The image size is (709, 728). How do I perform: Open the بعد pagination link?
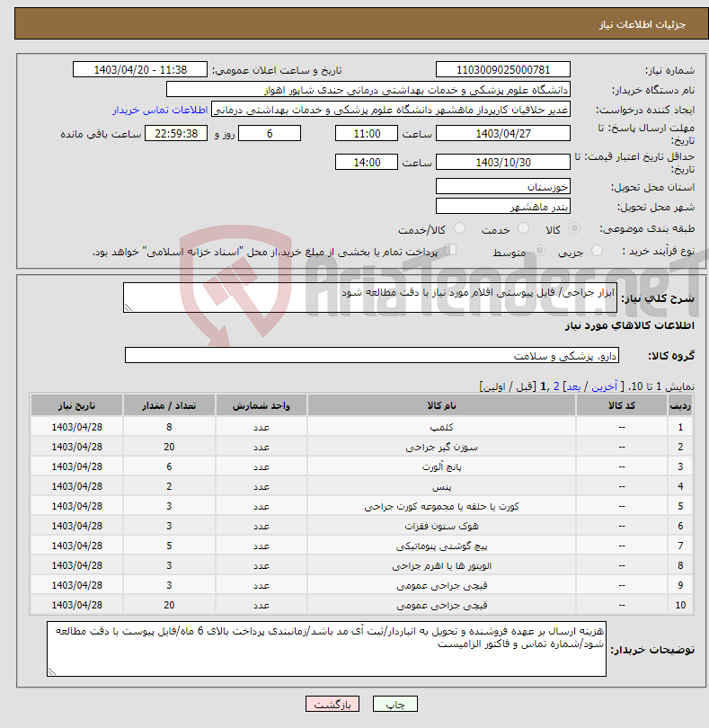pyautogui.click(x=573, y=386)
